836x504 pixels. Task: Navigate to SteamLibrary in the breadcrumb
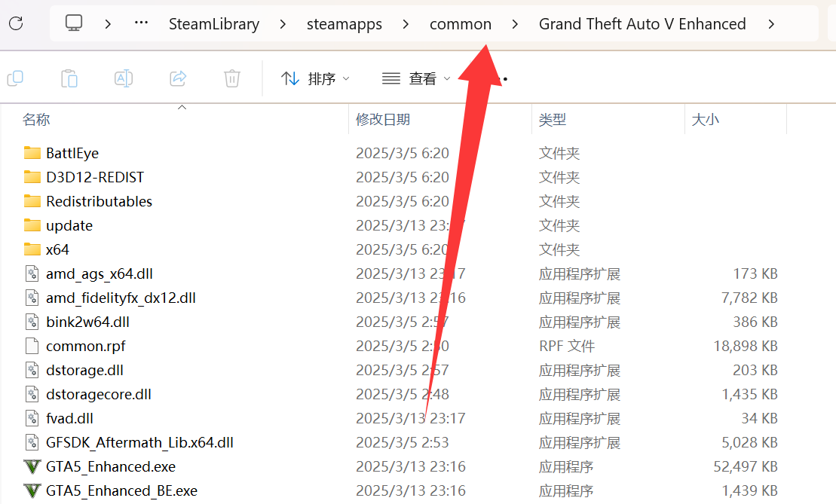(x=213, y=24)
